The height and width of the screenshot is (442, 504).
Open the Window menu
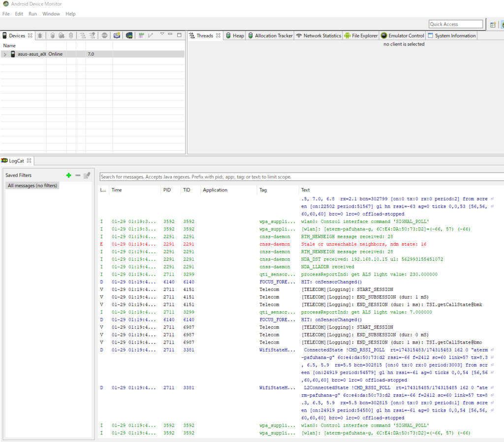tap(51, 14)
